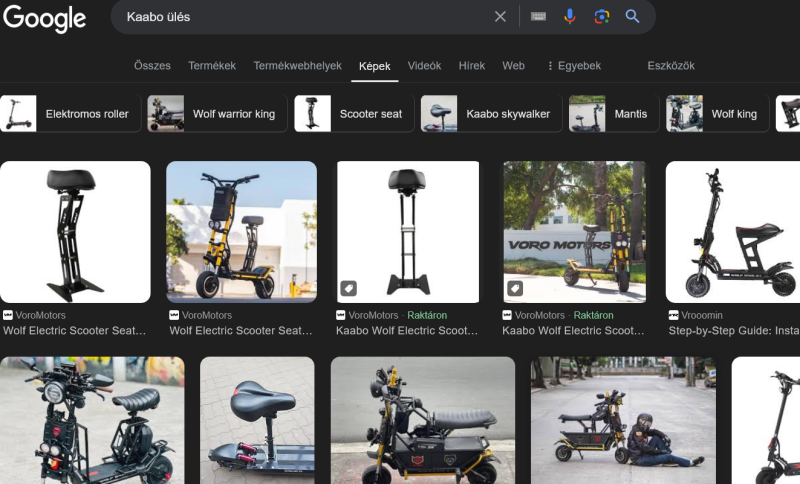
Task: Click second Wolf Electric Scooter Seat title
Action: pyautogui.click(x=241, y=330)
